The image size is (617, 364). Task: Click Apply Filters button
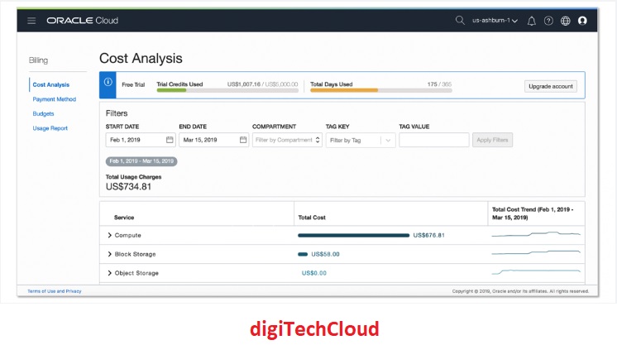492,140
